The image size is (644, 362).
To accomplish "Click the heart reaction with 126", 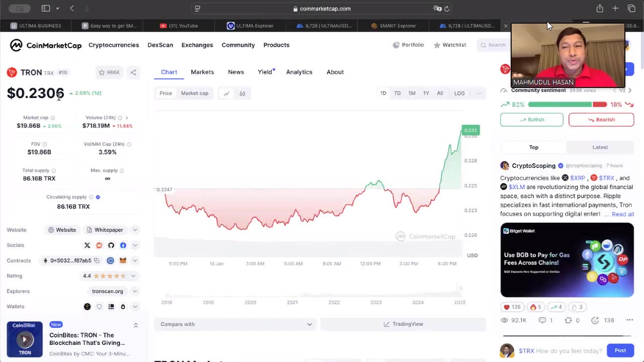I will tap(512, 307).
